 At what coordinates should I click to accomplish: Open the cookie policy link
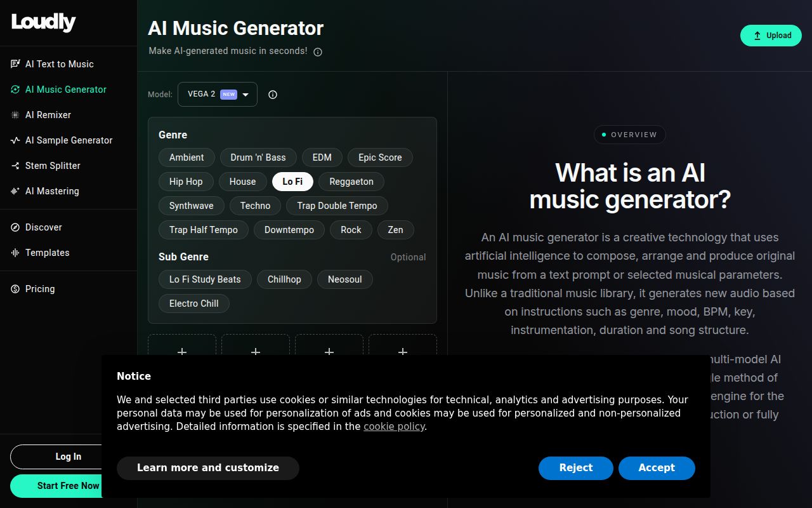tap(394, 427)
